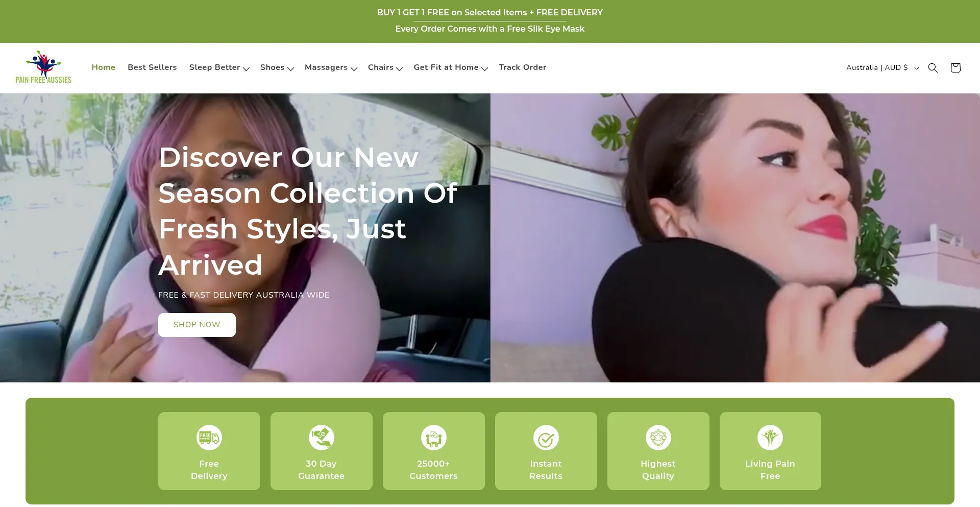The width and height of the screenshot is (980, 507).
Task: Click the Buy 1 Get 1 announcement banner
Action: pyautogui.click(x=489, y=13)
